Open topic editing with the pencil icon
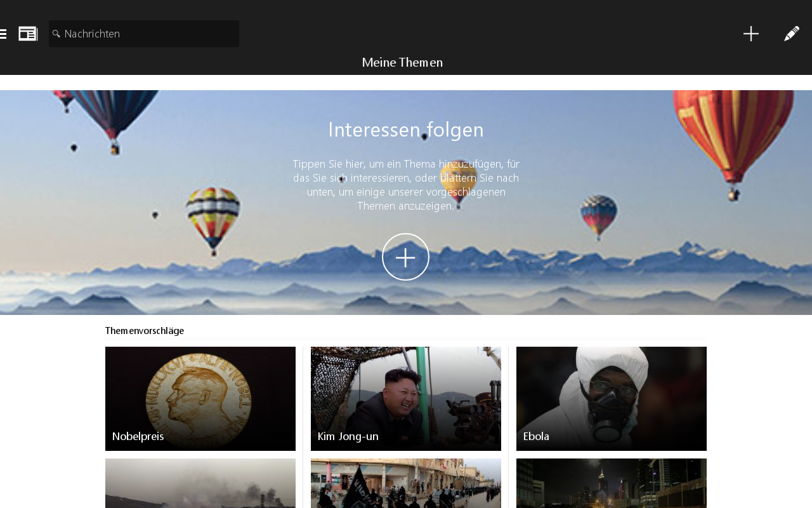 [x=790, y=34]
